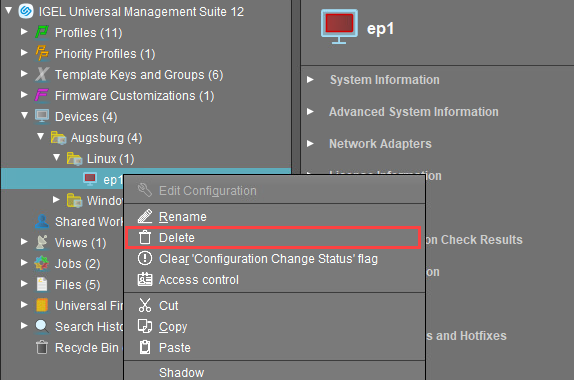Screen dimensions: 574x380
Task: Click the Shared Workplace user icon
Action: (x=42, y=221)
